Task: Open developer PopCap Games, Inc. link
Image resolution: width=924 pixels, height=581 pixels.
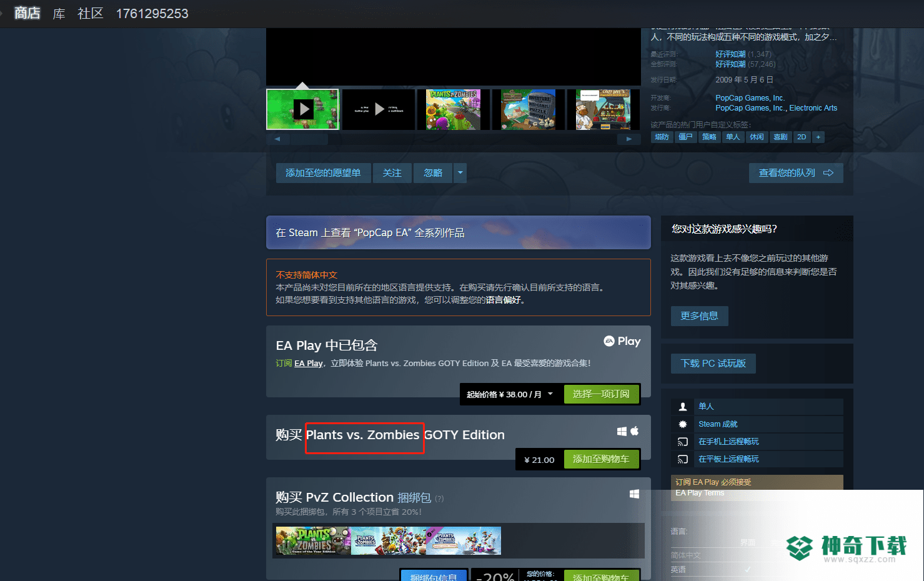Action: (750, 98)
